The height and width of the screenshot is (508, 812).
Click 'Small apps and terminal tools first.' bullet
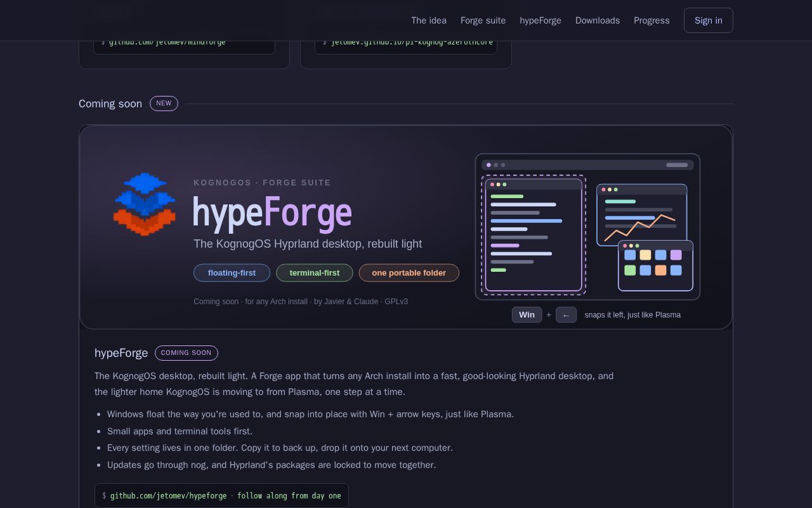[x=180, y=431]
